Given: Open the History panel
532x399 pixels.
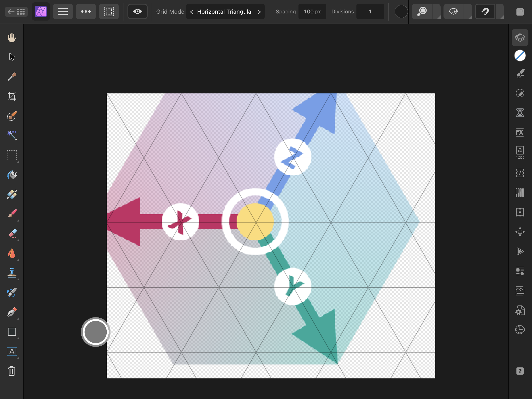Looking at the screenshot, I should coord(520,330).
